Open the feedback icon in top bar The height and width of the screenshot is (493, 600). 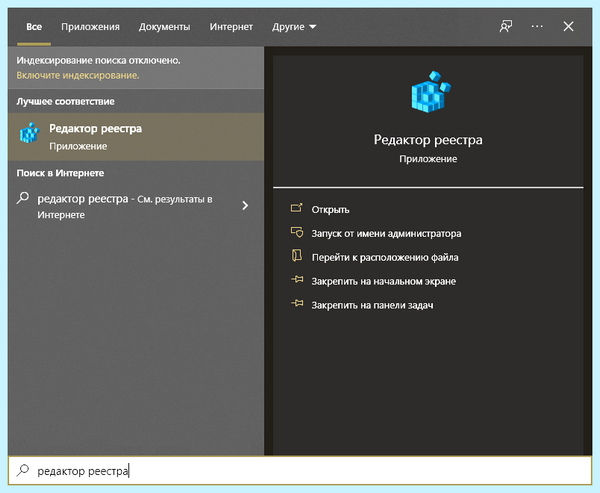click(x=505, y=26)
